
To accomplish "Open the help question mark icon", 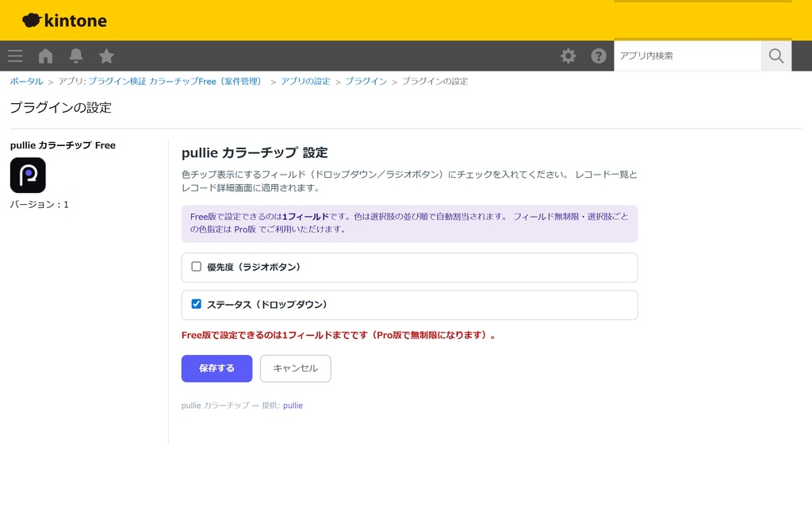I will pos(599,56).
